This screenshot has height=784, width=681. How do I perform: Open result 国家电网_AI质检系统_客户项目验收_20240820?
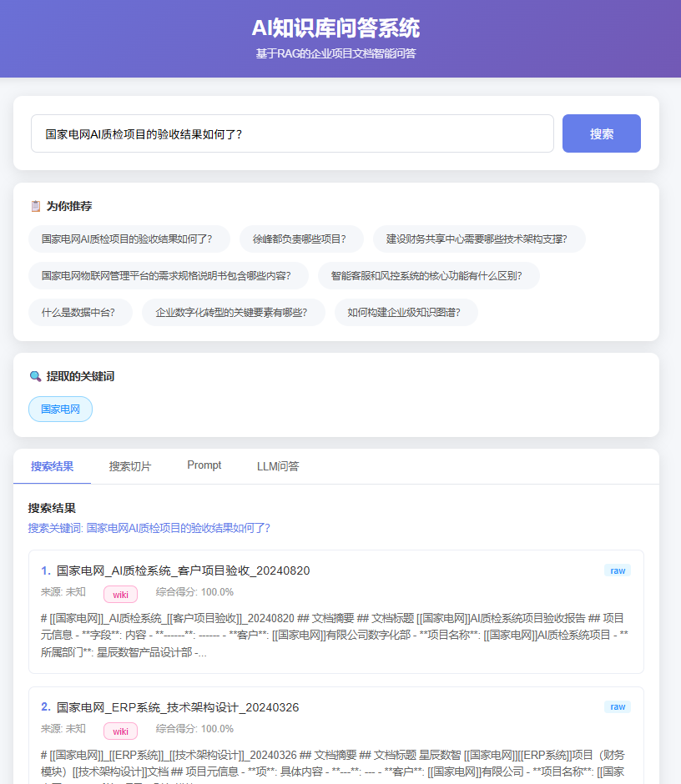(183, 570)
